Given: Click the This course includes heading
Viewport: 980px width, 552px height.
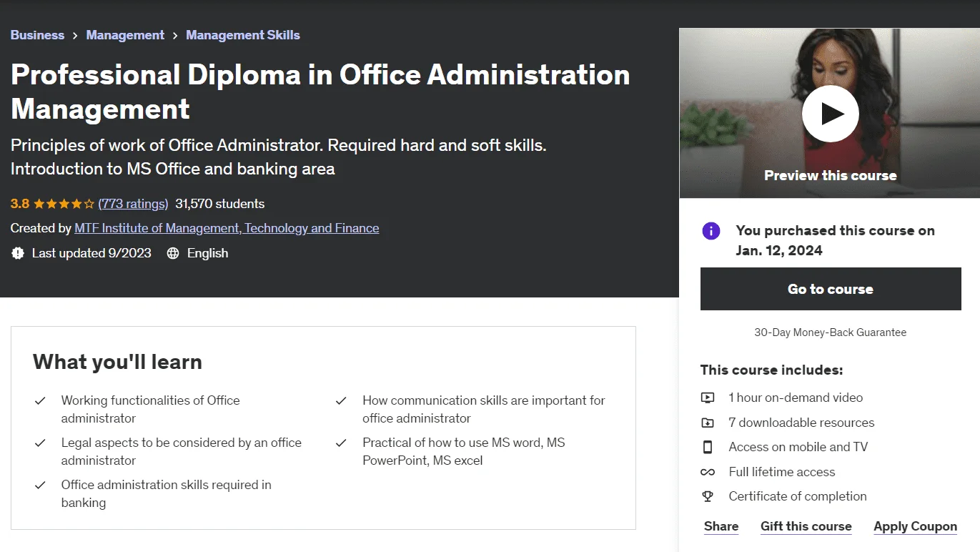Looking at the screenshot, I should [x=771, y=370].
